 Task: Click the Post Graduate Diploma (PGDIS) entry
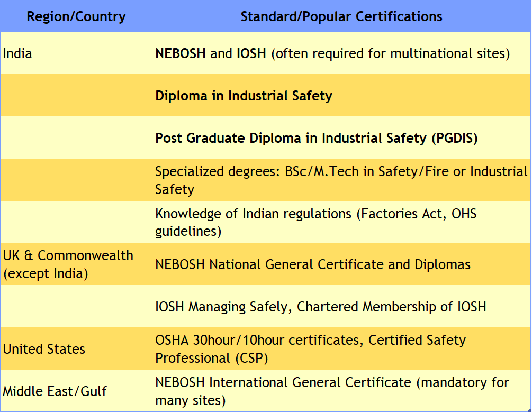[316, 138]
